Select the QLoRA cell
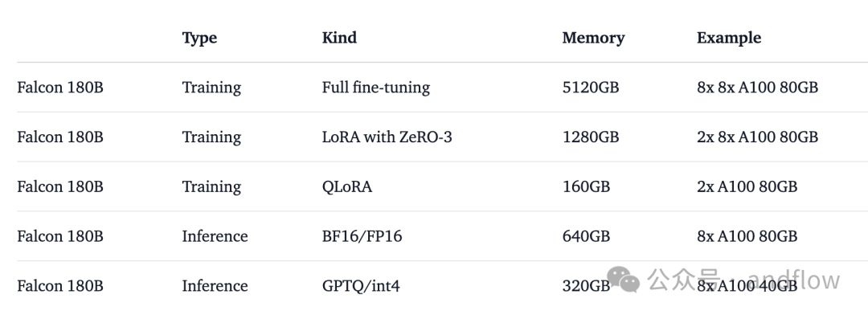 347,186
